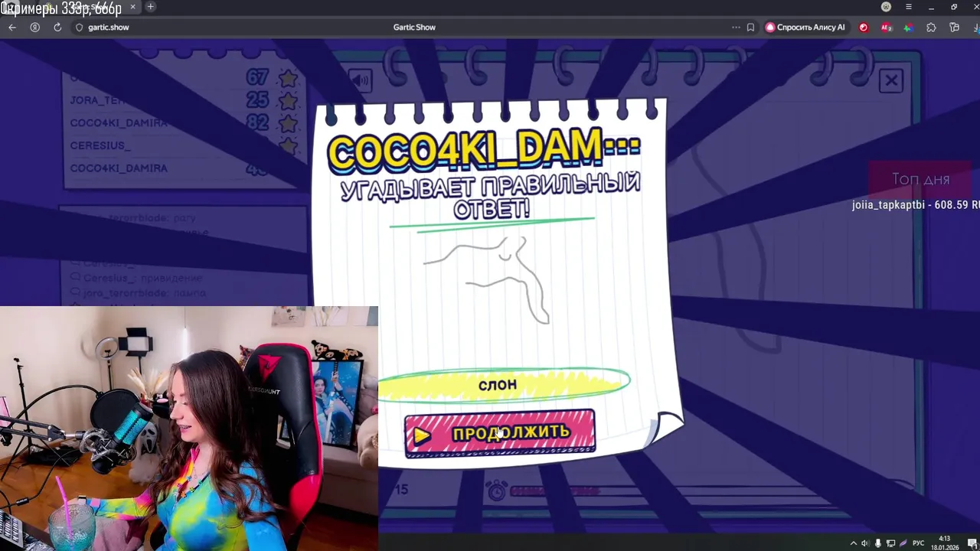Close the current browser tab
This screenshot has width=980, height=551.
(x=132, y=7)
